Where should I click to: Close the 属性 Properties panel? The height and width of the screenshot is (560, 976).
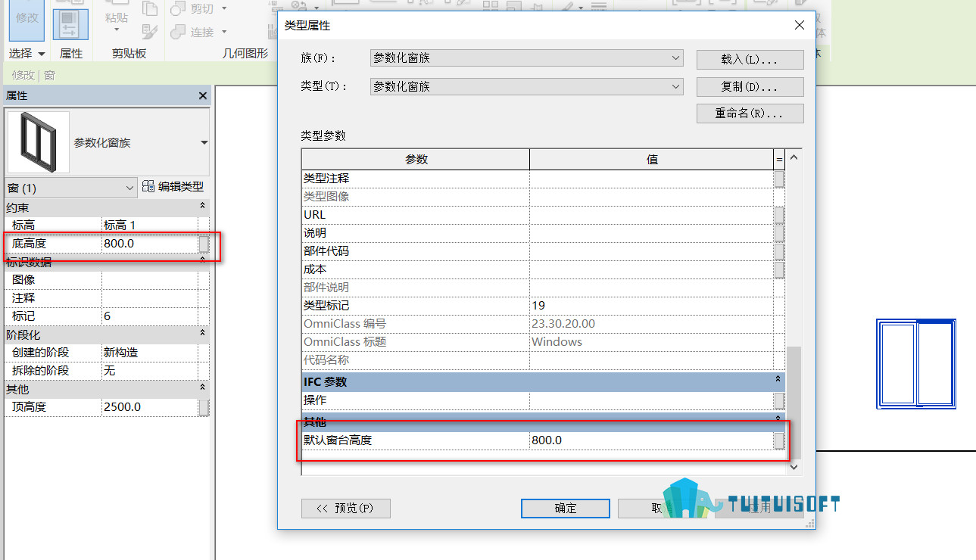click(x=202, y=96)
